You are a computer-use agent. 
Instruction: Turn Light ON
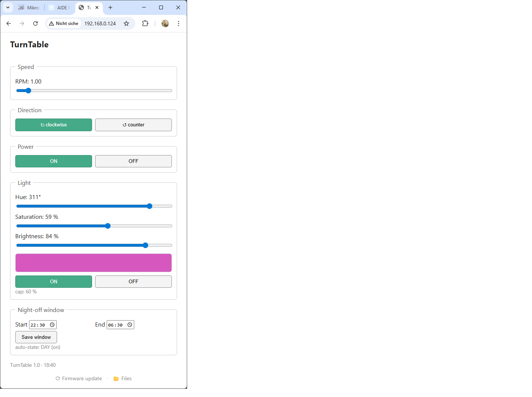(x=54, y=282)
